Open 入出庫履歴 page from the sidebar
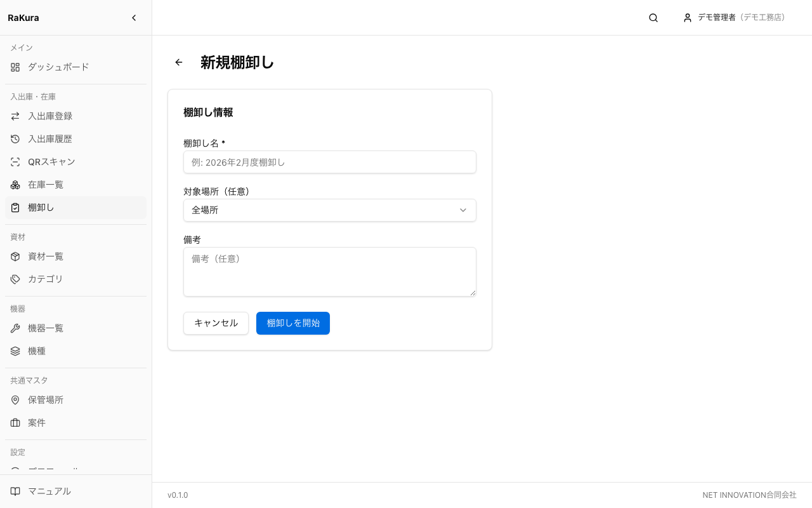Image resolution: width=812 pixels, height=508 pixels. pyautogui.click(x=76, y=139)
